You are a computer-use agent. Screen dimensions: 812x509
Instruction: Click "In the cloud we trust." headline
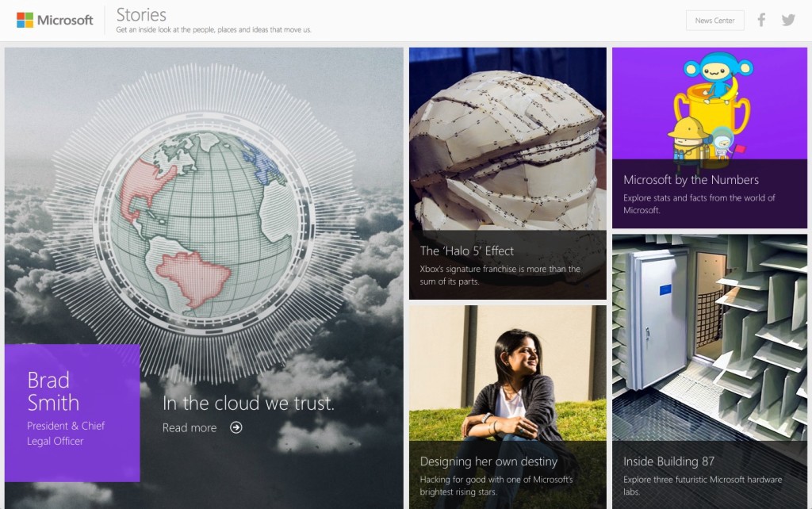(248, 403)
